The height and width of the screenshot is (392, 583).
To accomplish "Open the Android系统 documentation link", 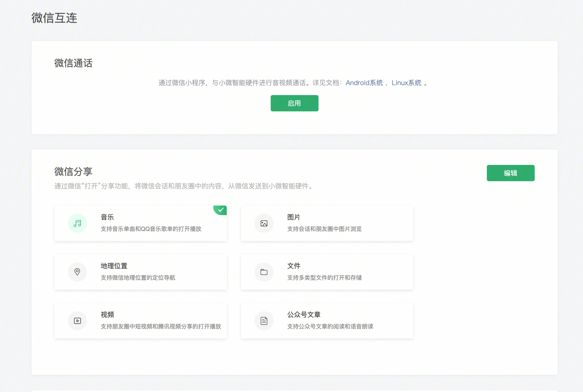I will pos(364,83).
